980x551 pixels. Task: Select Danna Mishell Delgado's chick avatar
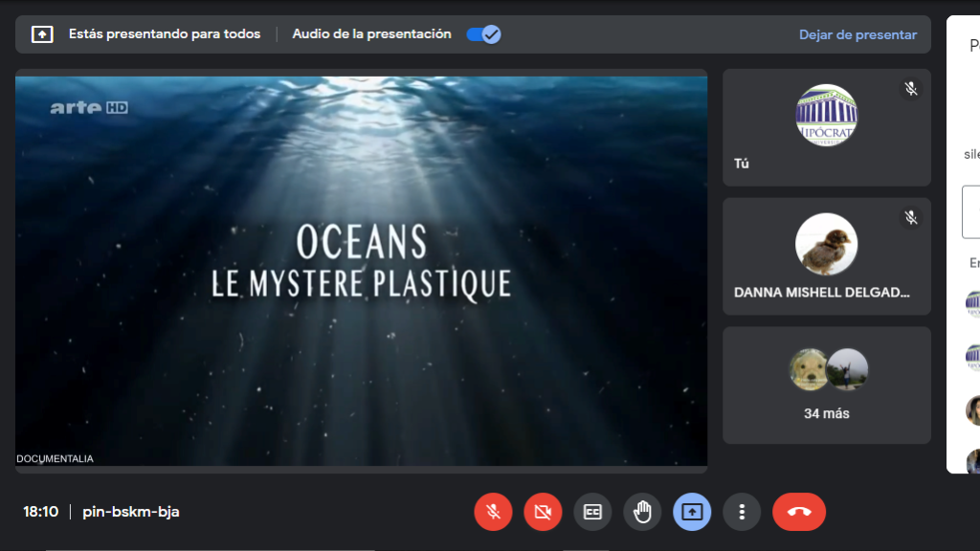[827, 244]
